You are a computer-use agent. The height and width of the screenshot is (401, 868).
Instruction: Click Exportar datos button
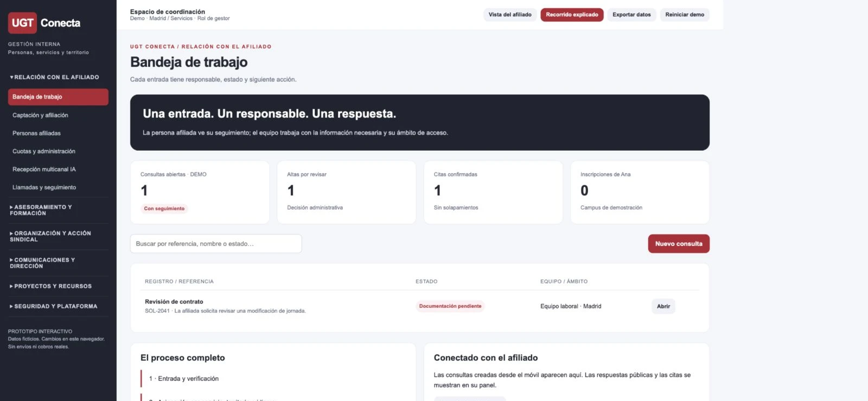[x=631, y=15]
